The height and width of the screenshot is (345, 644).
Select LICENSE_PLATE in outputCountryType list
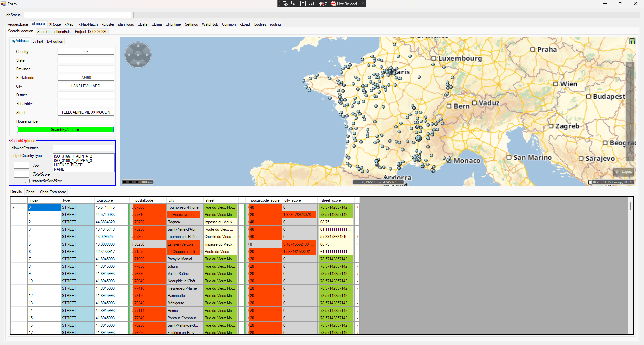[x=68, y=165]
